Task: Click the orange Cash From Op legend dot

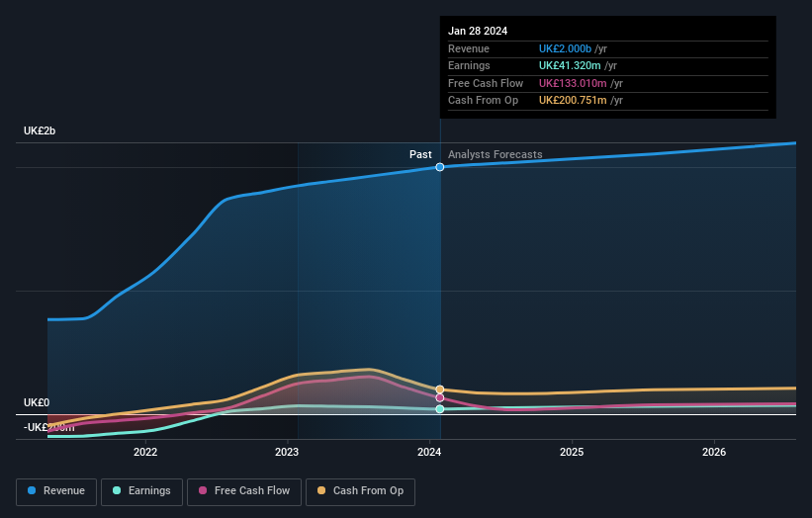Action: pos(321,490)
